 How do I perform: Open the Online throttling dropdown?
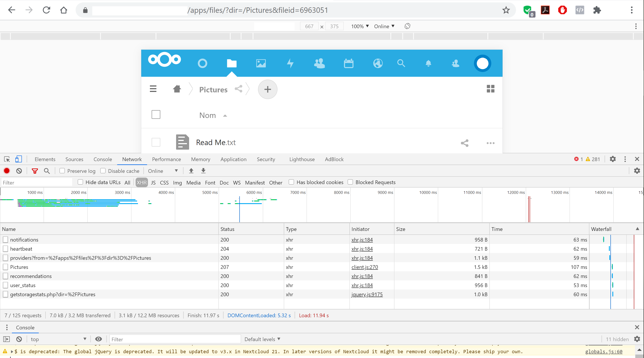click(x=163, y=171)
